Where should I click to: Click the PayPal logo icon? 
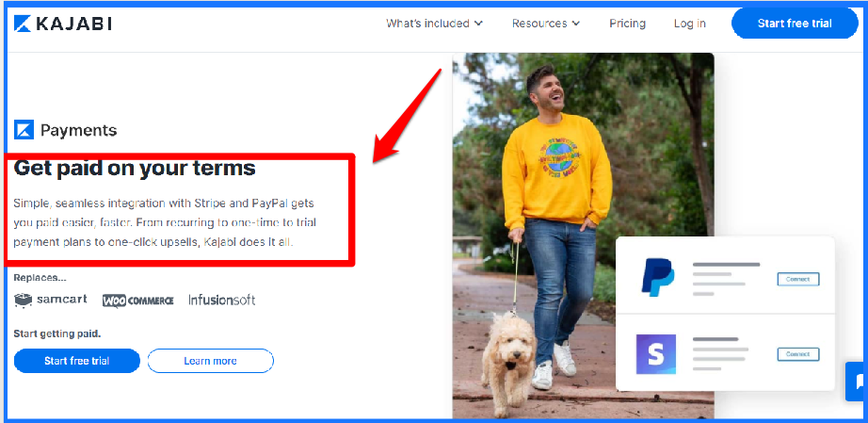(657, 277)
